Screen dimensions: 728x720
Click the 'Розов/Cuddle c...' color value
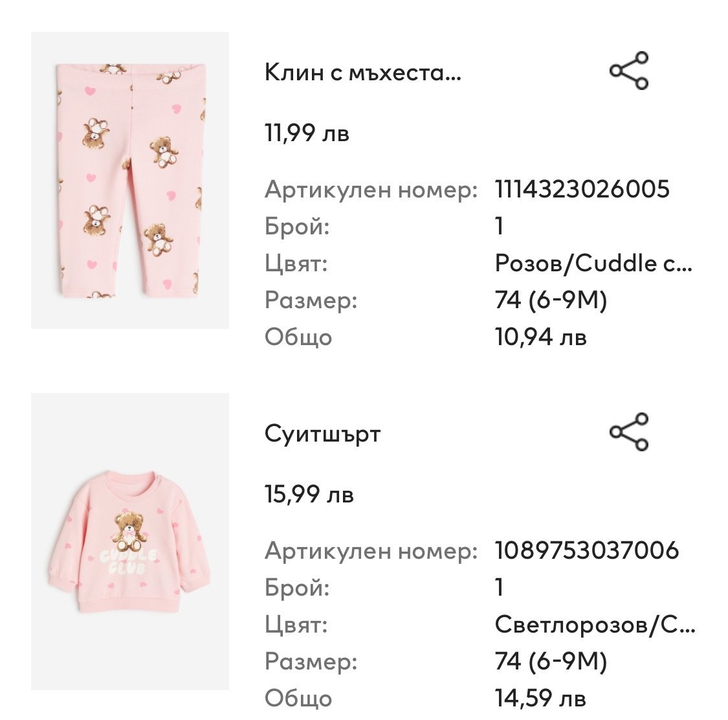point(593,264)
